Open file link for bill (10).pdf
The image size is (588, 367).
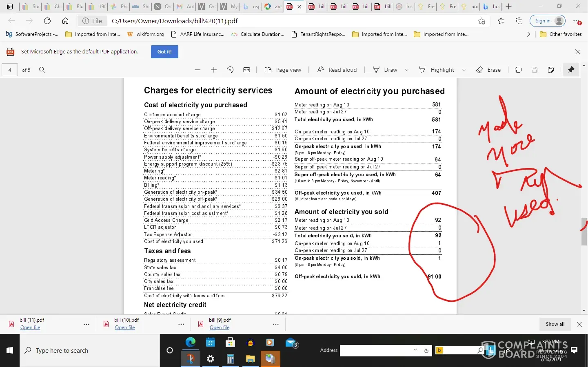[125, 327]
